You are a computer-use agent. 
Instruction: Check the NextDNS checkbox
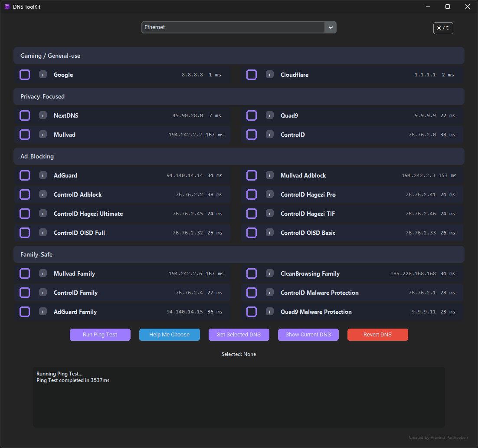25,115
